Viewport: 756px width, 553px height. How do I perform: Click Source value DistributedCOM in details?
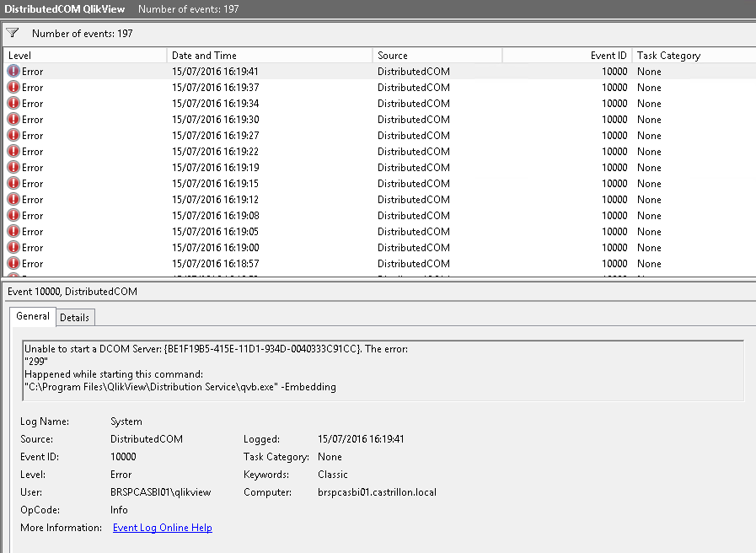pos(147,438)
